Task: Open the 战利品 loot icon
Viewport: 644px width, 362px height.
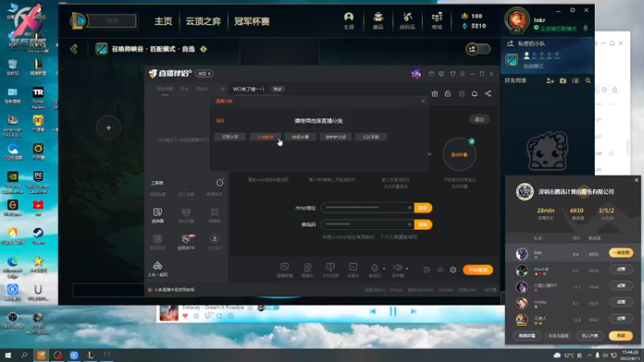Action: click(407, 21)
